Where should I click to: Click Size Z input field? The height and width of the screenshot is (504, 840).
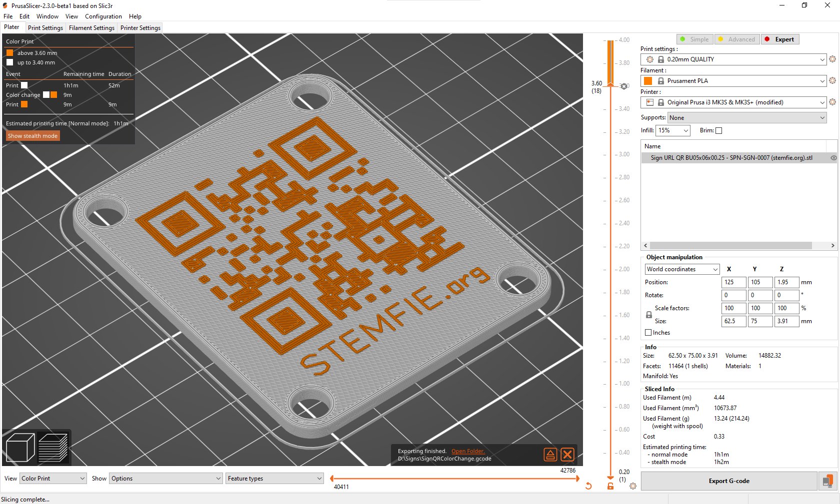(x=786, y=321)
